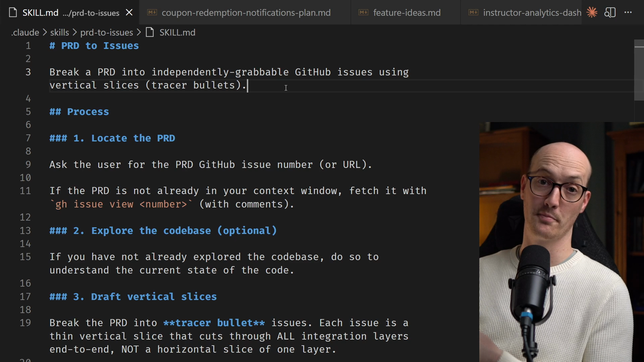644x362 pixels.
Task: Click the inline code `gh issue view <number>`
Action: point(121,204)
